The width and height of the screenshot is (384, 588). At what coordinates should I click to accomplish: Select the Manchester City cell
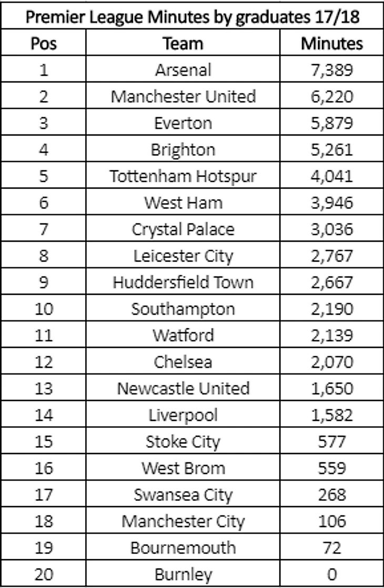(x=183, y=521)
